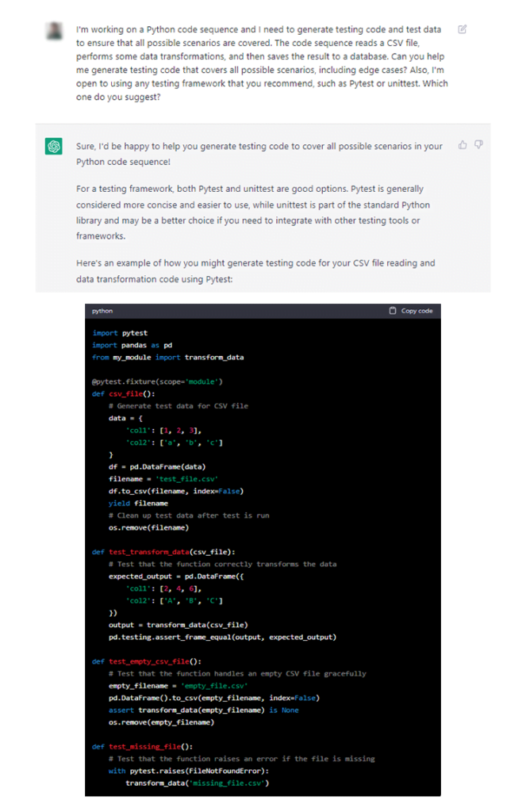
Task: Click the 'test_file.csv' string in code
Action: (x=186, y=479)
